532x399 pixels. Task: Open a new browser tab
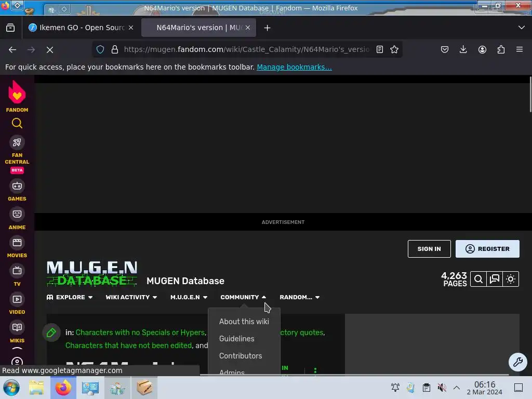pyautogui.click(x=268, y=28)
